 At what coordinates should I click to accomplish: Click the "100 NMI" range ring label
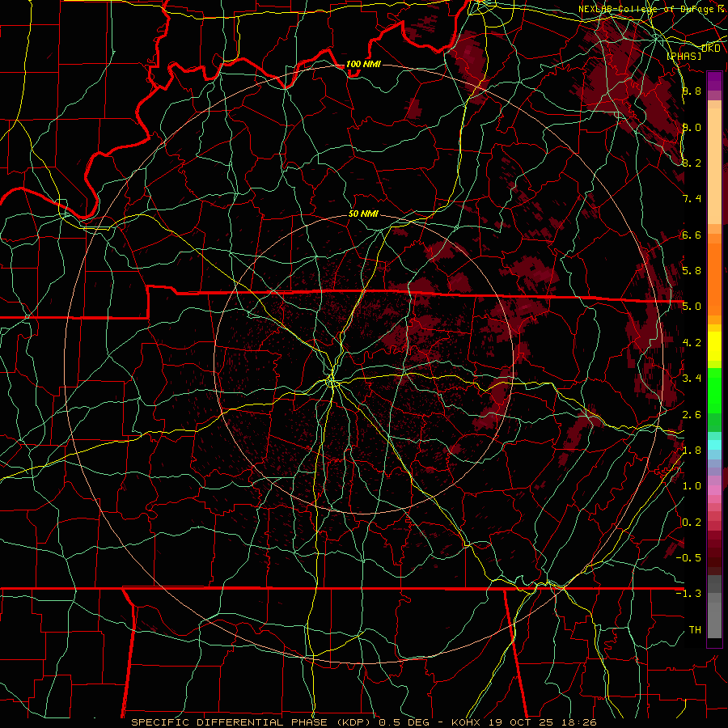pyautogui.click(x=363, y=64)
